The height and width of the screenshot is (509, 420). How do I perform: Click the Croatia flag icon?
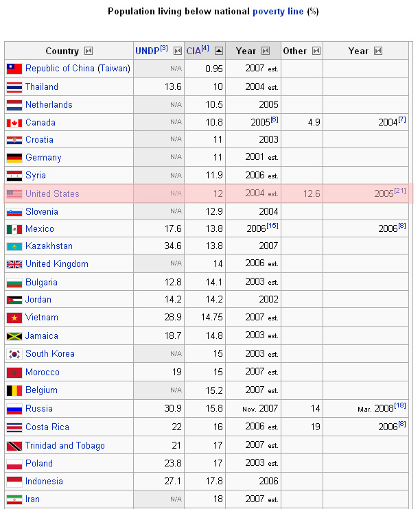[14, 140]
